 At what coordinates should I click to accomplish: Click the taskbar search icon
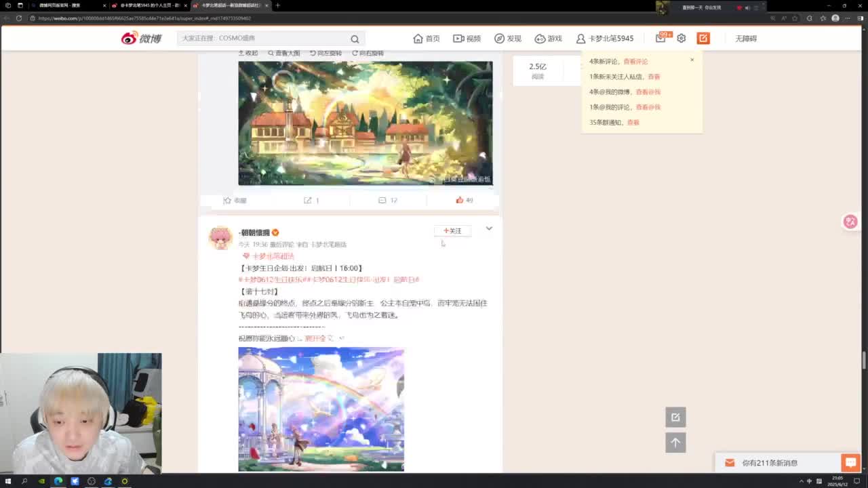24,481
